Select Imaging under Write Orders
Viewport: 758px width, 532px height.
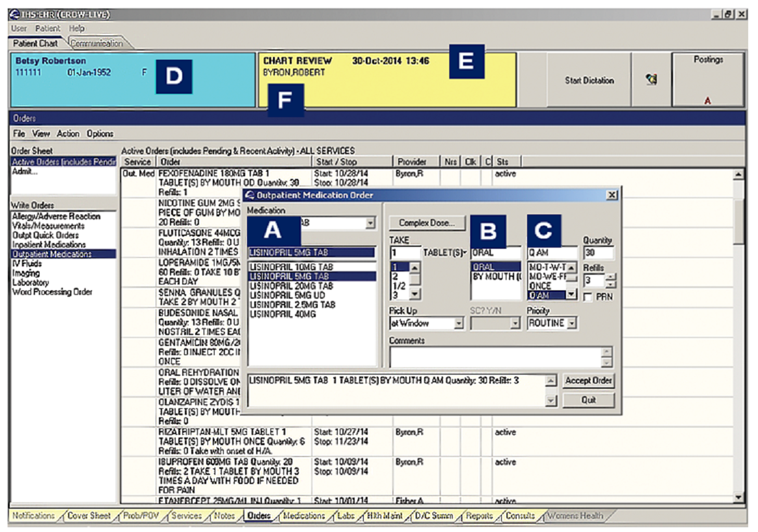[26, 273]
